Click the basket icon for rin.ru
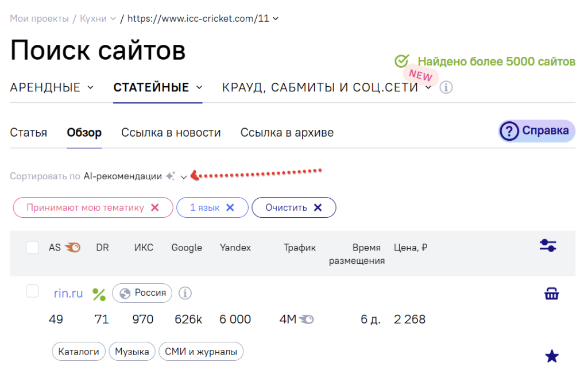This screenshot has width=588, height=370. (551, 294)
